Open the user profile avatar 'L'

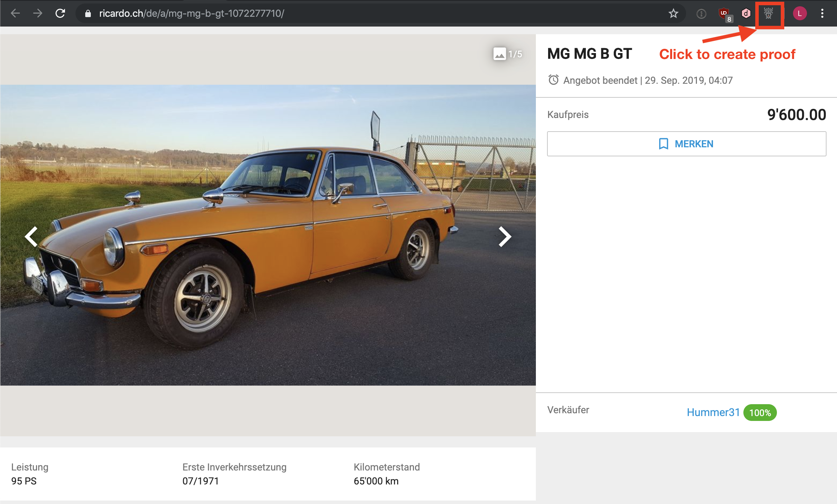click(799, 14)
